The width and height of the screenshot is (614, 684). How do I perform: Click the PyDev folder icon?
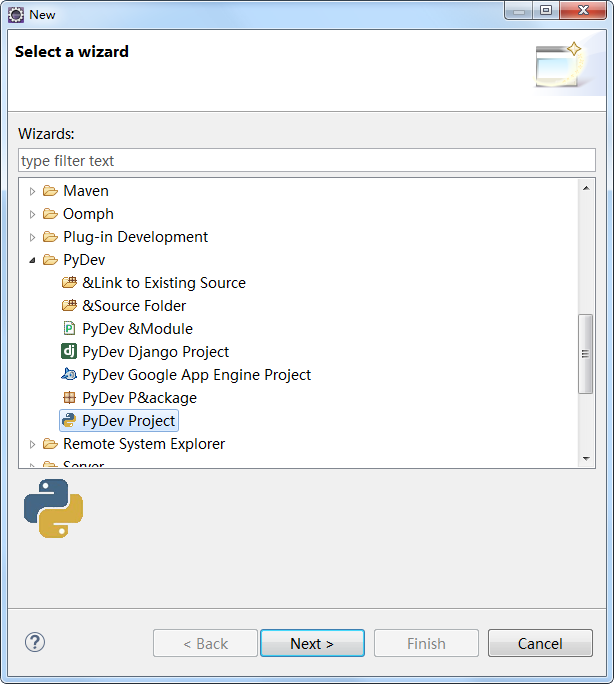[50, 260]
